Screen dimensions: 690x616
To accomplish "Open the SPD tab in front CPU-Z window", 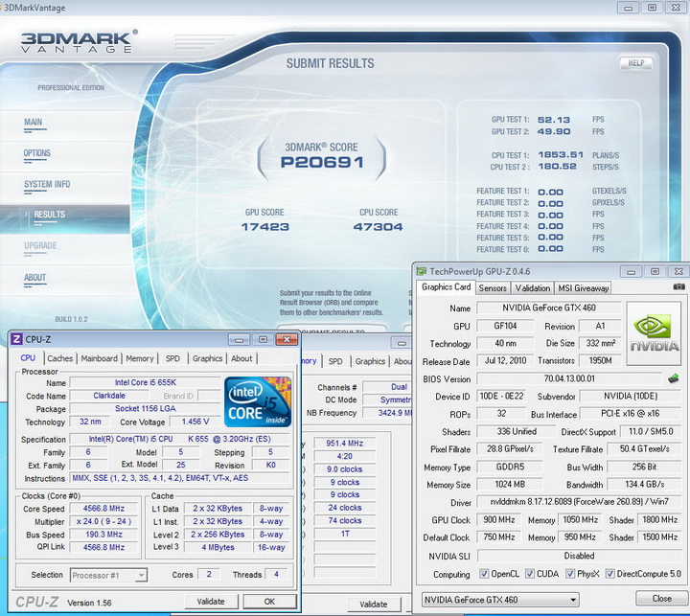I will click(172, 358).
